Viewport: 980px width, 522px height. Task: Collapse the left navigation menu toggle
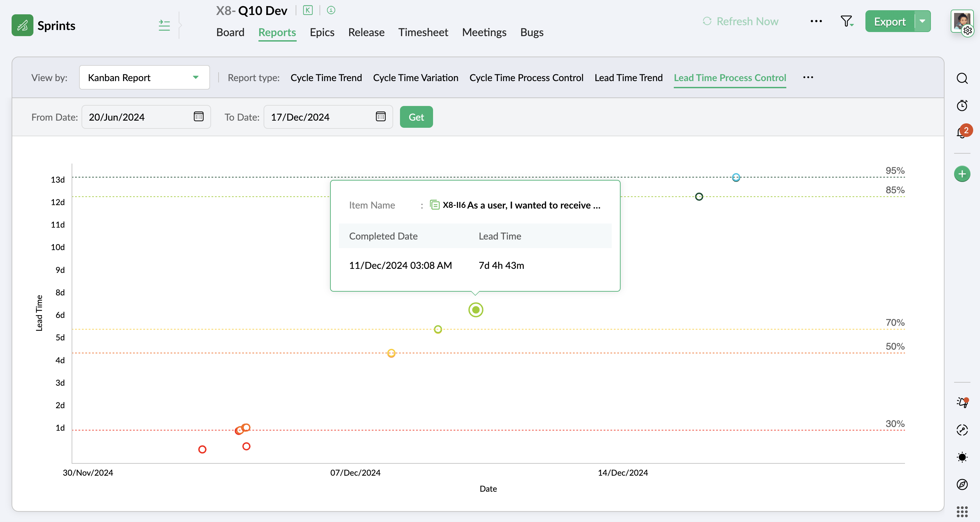point(164,26)
